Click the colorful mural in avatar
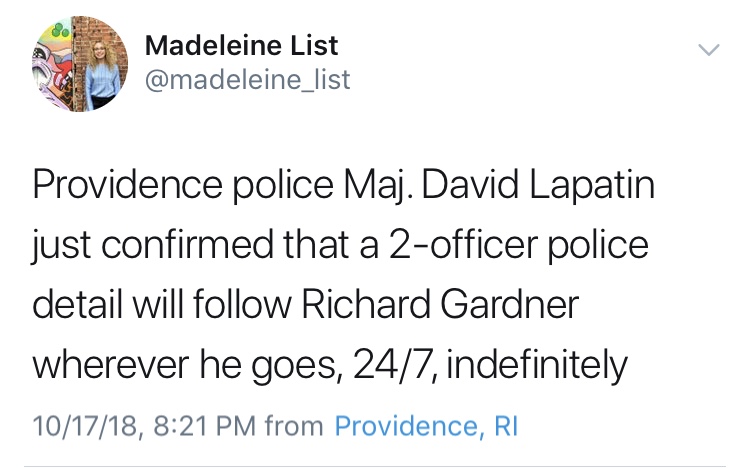This screenshot has width=750, height=468. tap(52, 64)
